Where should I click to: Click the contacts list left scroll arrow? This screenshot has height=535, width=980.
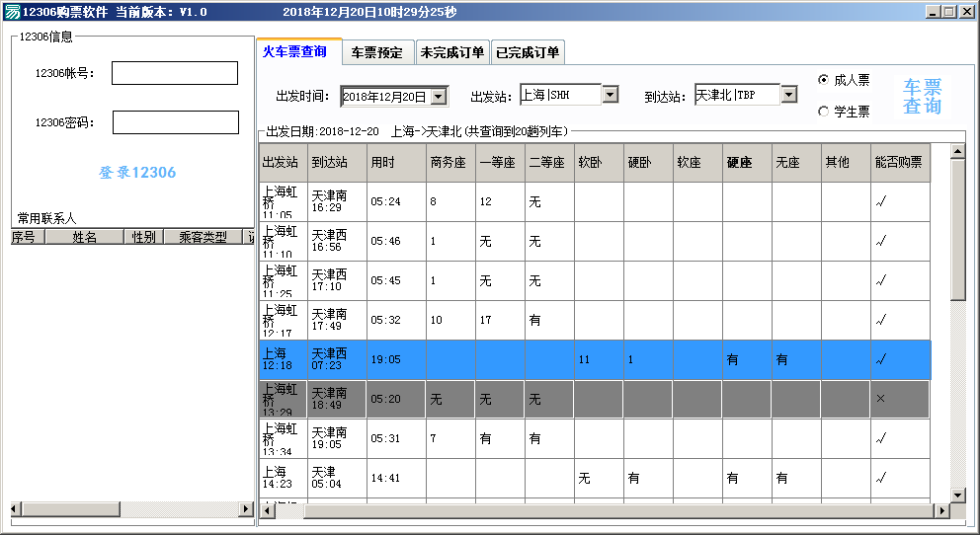tap(16, 508)
